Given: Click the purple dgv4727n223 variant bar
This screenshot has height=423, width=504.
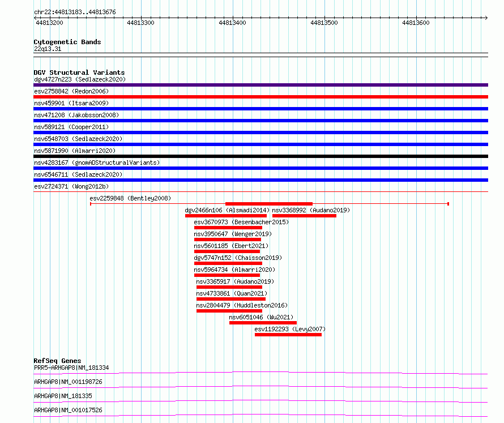Looking at the screenshot, I should point(260,85).
